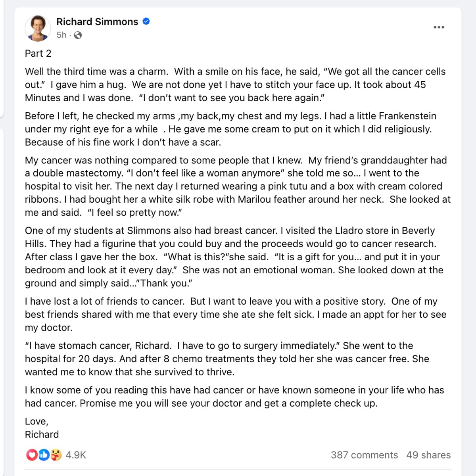
Task: Click the globe public audience icon
Action: tap(78, 35)
